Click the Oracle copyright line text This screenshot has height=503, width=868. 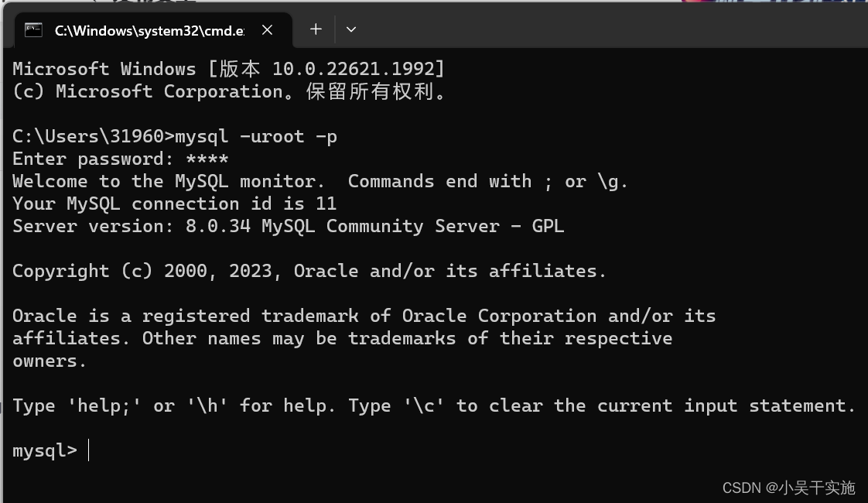[x=308, y=270]
